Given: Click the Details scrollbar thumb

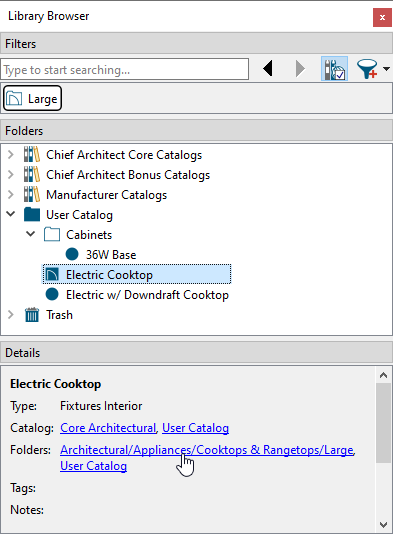Looking at the screenshot, I should pyautogui.click(x=383, y=423).
